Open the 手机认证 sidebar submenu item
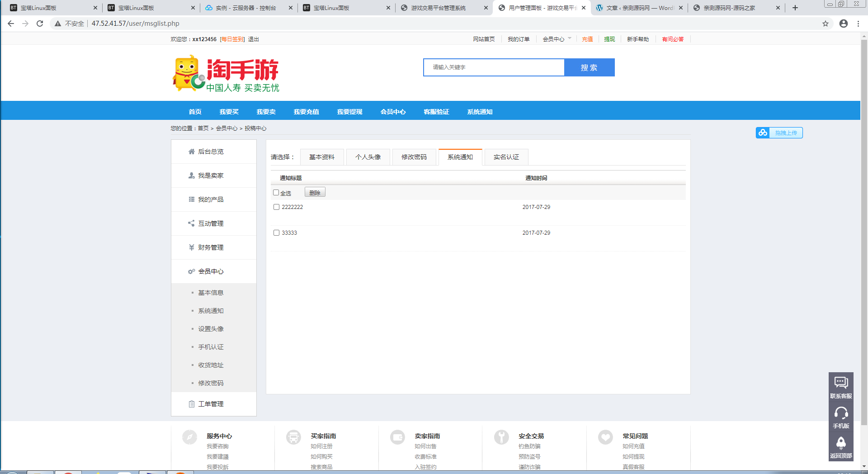Screen dimensions: 868x474 tap(211, 347)
